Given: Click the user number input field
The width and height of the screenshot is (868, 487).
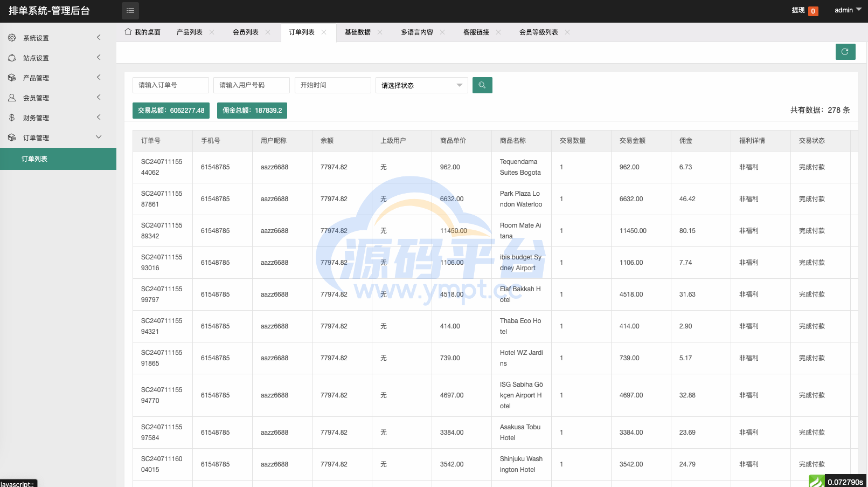Looking at the screenshot, I should click(x=252, y=85).
